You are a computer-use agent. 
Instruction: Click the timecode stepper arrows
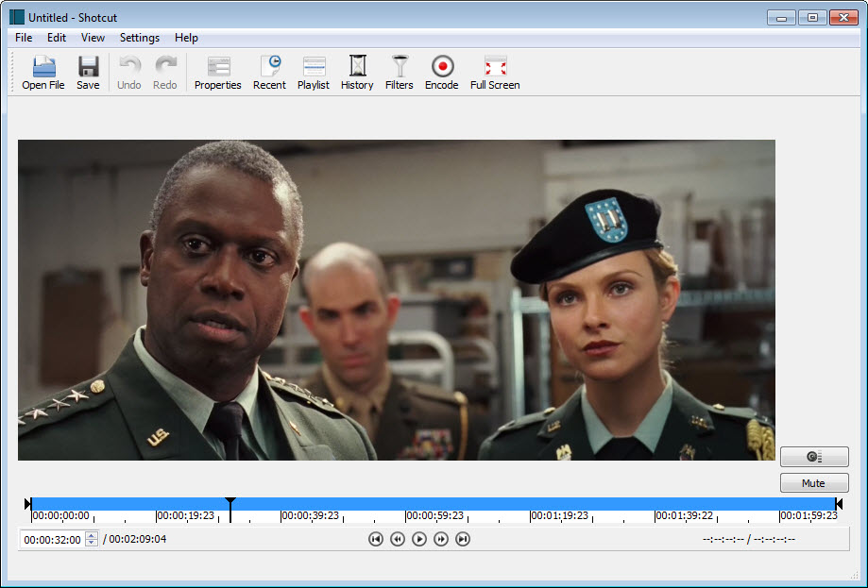coord(92,539)
